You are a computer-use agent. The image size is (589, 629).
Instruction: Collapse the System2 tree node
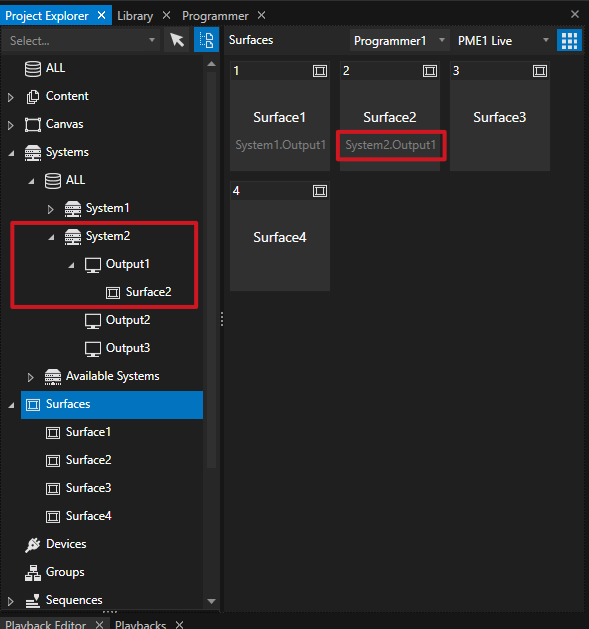pos(51,237)
